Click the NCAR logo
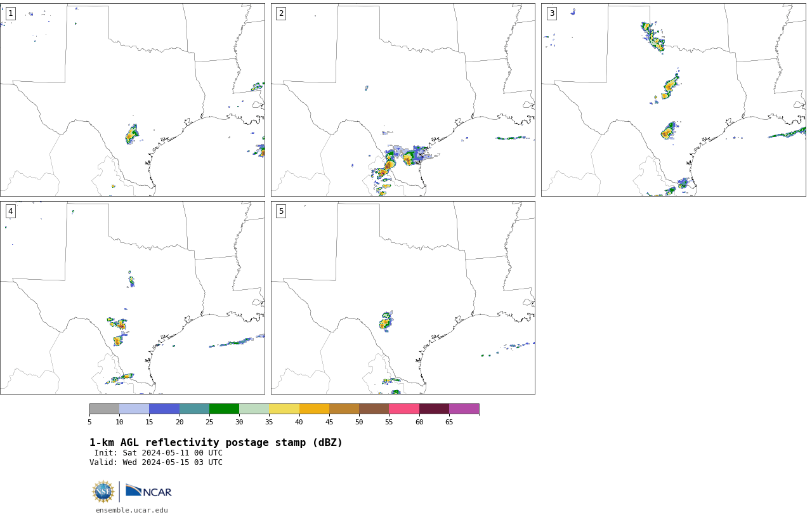Image resolution: width=812 pixels, height=517 pixels. (148, 491)
